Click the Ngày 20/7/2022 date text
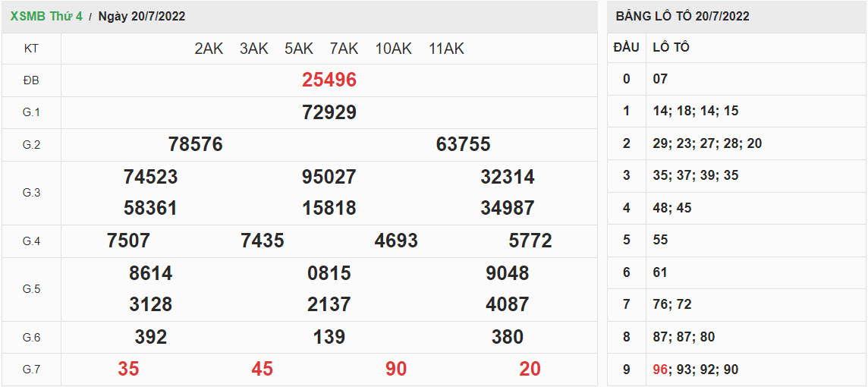Viewport: 868px width, 387px height. pyautogui.click(x=142, y=16)
